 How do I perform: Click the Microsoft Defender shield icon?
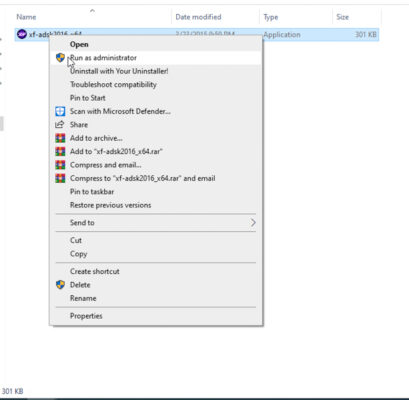pyautogui.click(x=60, y=111)
